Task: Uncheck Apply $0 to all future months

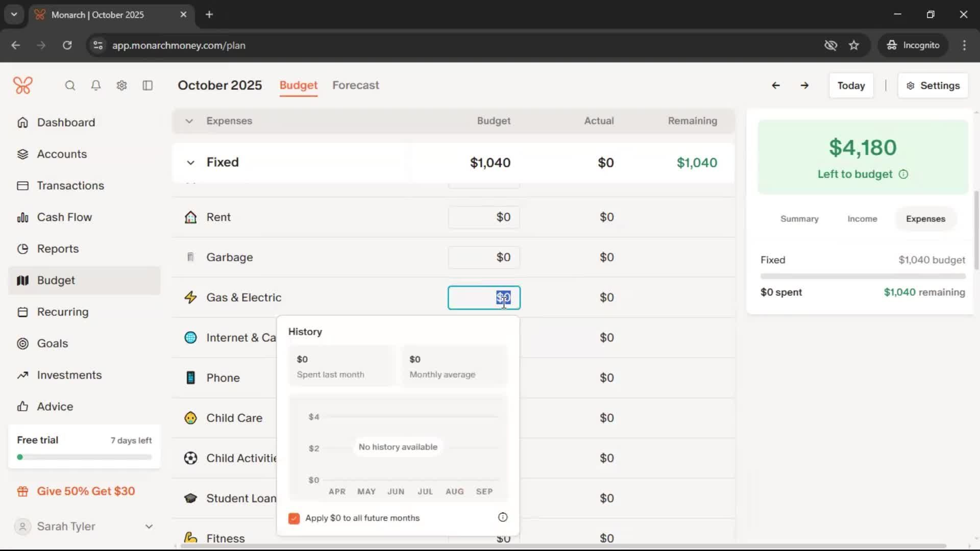Action: pyautogui.click(x=294, y=518)
